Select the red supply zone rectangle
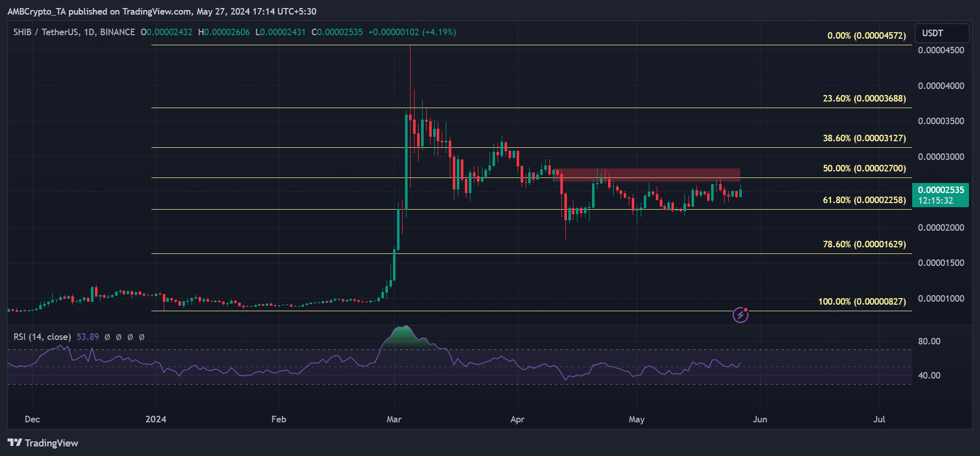 (647, 175)
